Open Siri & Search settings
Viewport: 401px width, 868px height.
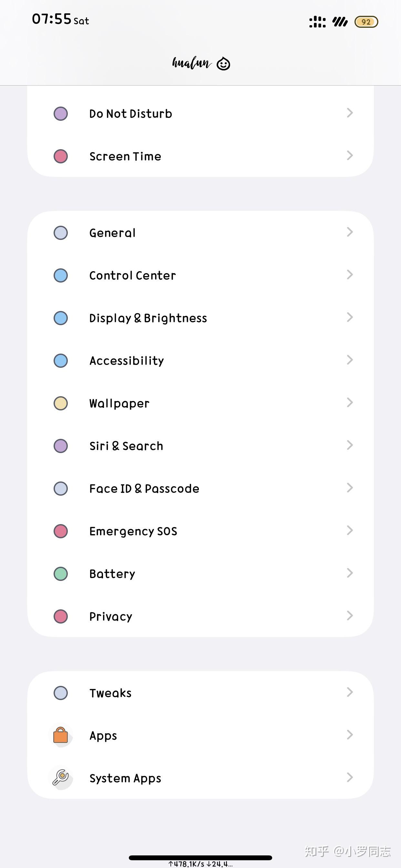[x=200, y=446]
